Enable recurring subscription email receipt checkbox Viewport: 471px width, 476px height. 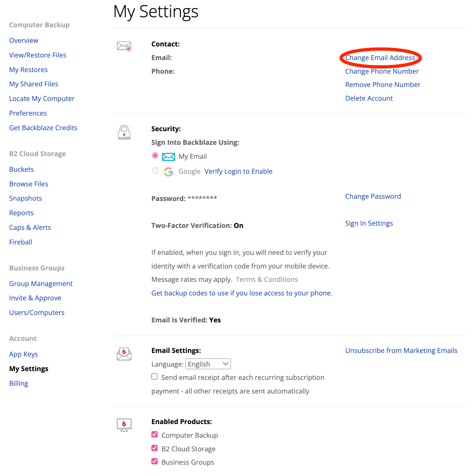coord(155,377)
